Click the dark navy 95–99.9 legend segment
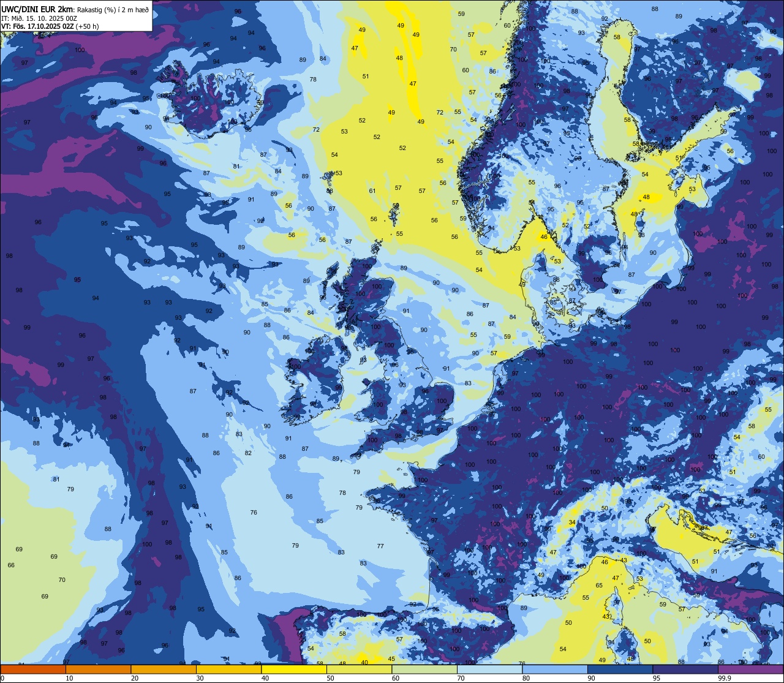The height and width of the screenshot is (683, 784). 685,669
